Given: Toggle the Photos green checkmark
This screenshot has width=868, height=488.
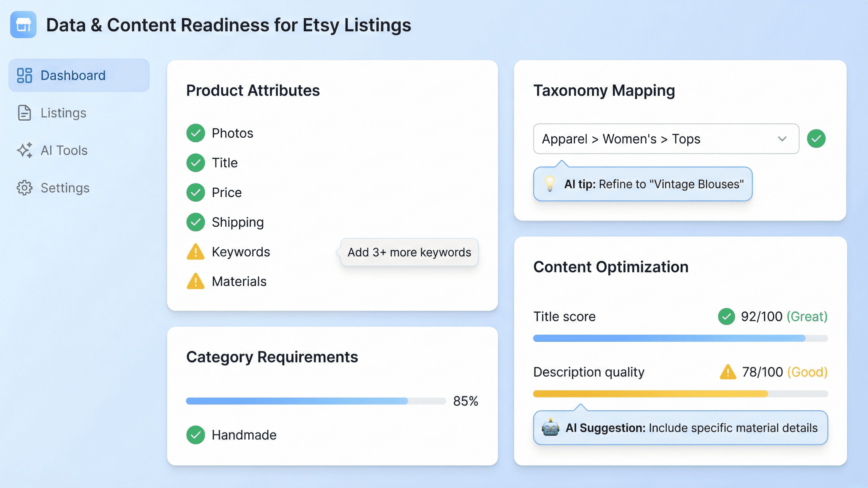Looking at the screenshot, I should pyautogui.click(x=196, y=133).
